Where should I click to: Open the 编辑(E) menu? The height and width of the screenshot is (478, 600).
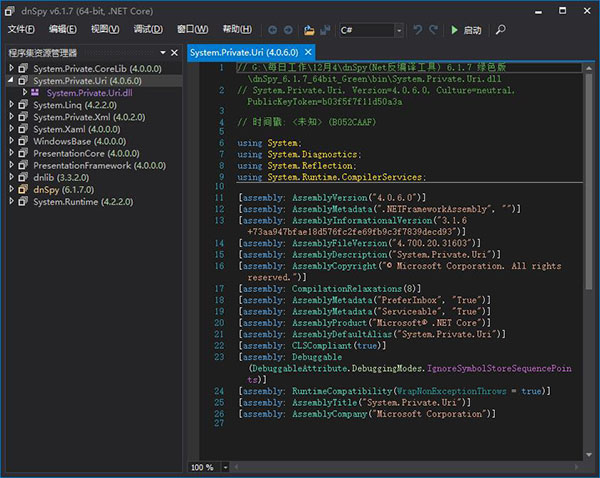pos(63,29)
